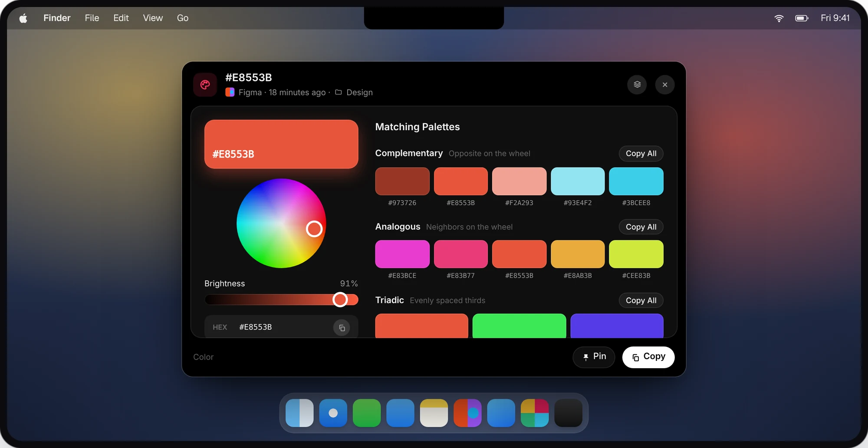Open the green app in the dock
Viewport: 868px width, 448px height.
pyautogui.click(x=367, y=413)
